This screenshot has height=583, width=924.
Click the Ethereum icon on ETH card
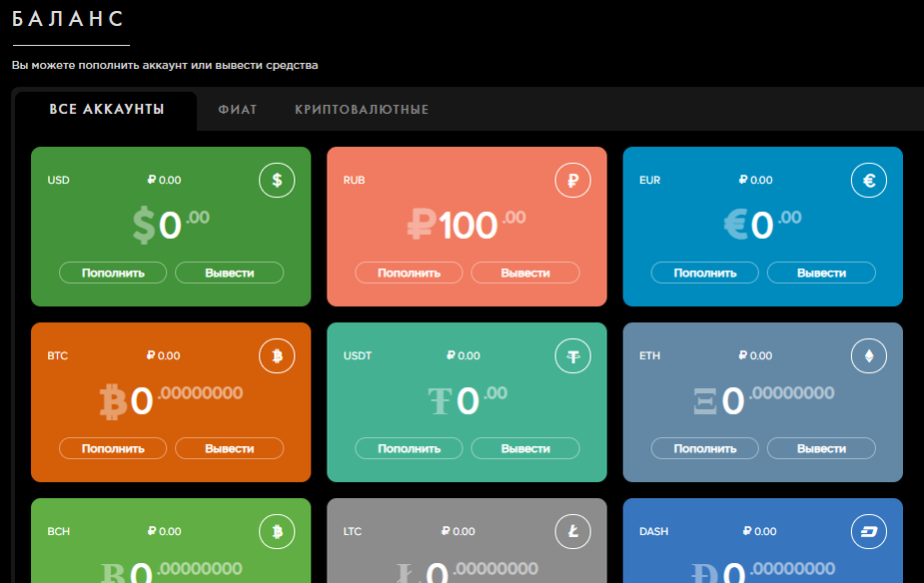pyautogui.click(x=869, y=355)
